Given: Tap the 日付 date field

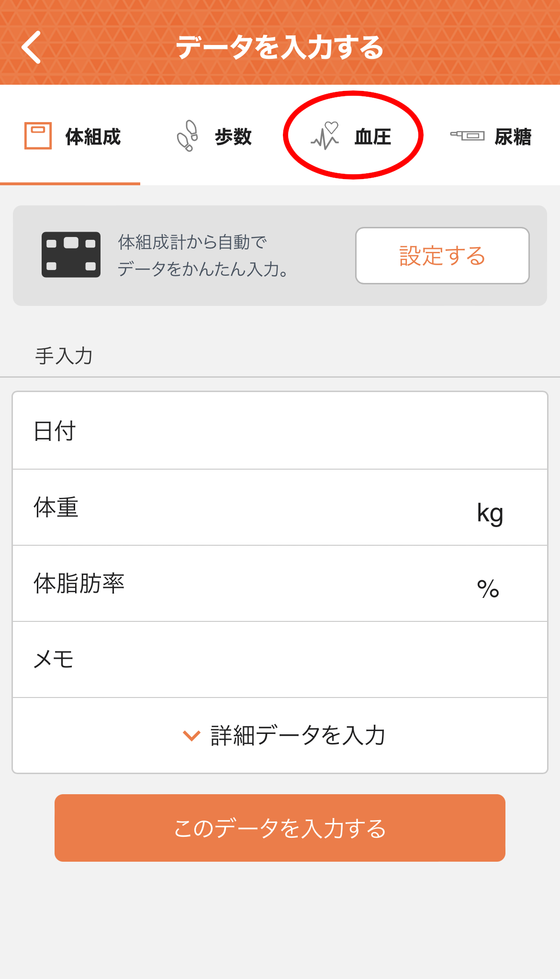Looking at the screenshot, I should pos(280,431).
